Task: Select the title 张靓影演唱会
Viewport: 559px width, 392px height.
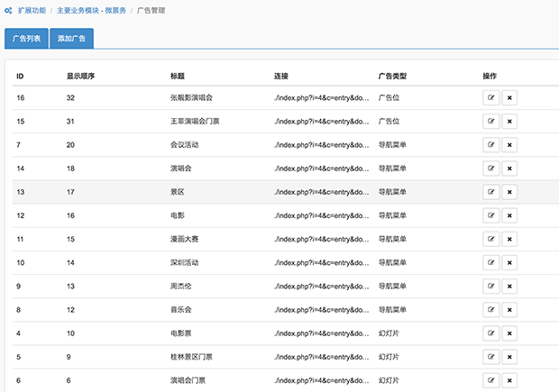Action: click(191, 97)
